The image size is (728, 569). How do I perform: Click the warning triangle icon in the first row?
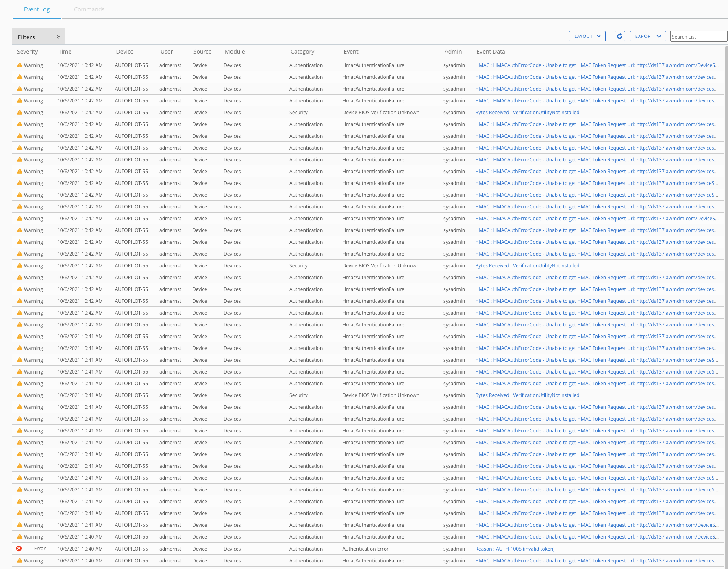pos(20,65)
